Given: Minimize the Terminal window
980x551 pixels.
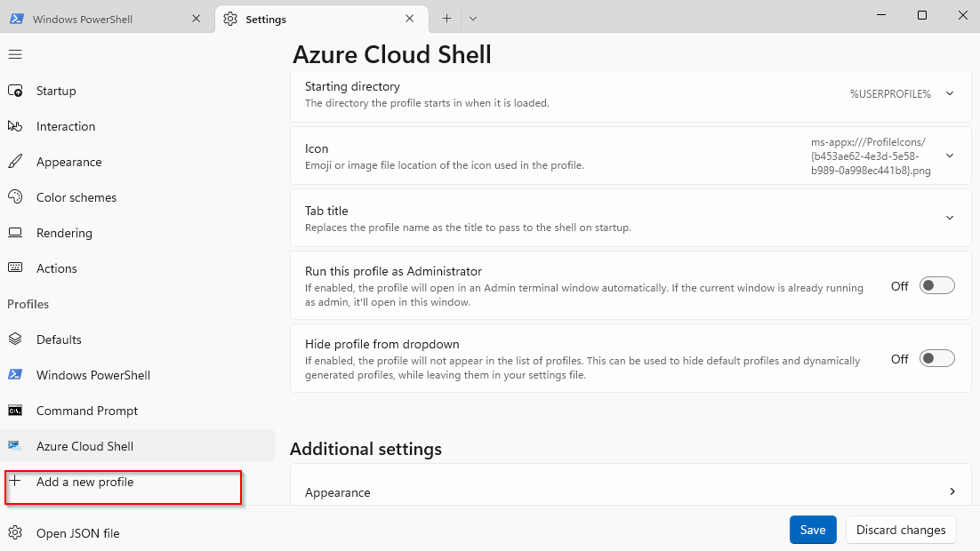Looking at the screenshot, I should click(881, 15).
